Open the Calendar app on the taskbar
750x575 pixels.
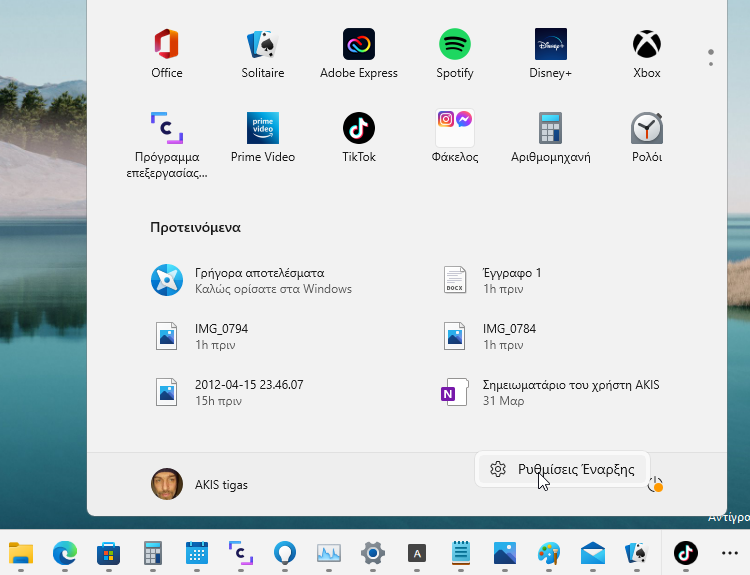click(197, 553)
